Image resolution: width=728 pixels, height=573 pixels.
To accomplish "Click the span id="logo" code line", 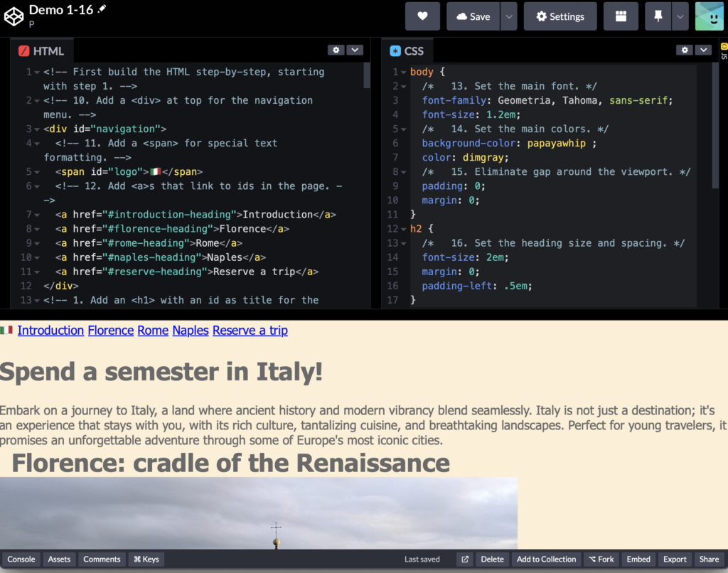I will coord(129,172).
